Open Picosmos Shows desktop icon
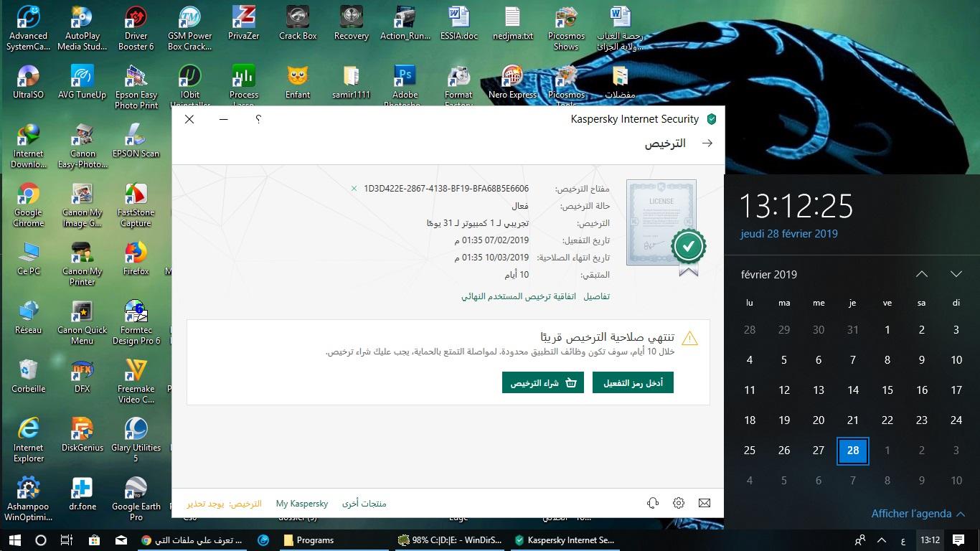This screenshot has height=551, width=980. click(566, 29)
